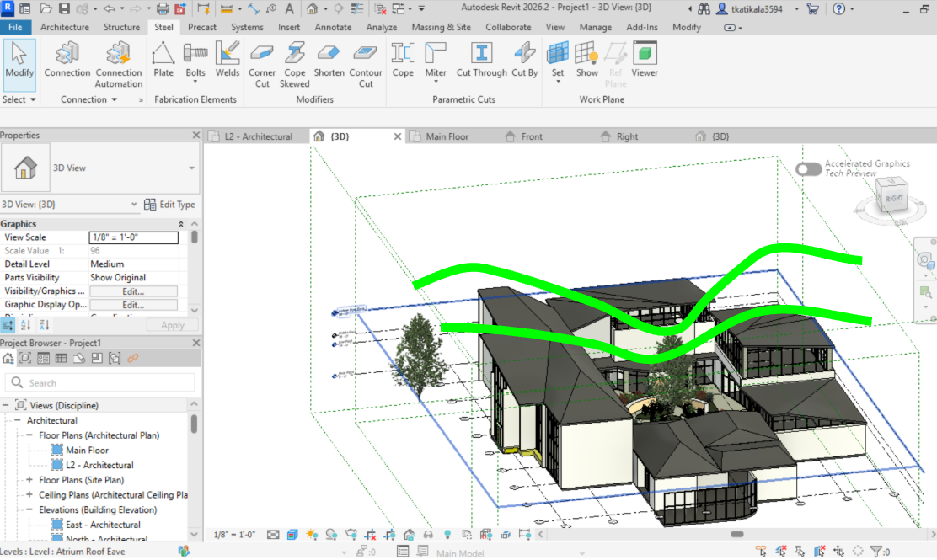Open Main Floor plan in Project Browser
937x560 pixels.
pyautogui.click(x=88, y=451)
